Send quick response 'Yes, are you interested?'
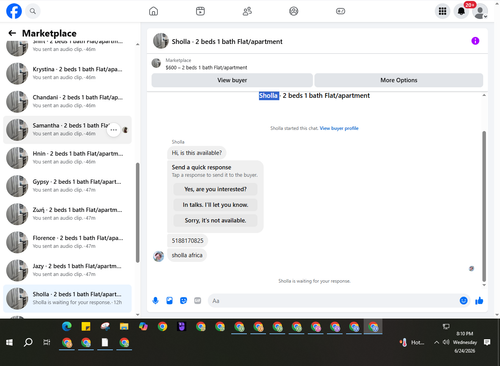Viewport: 500px width, 366px height. click(x=215, y=189)
